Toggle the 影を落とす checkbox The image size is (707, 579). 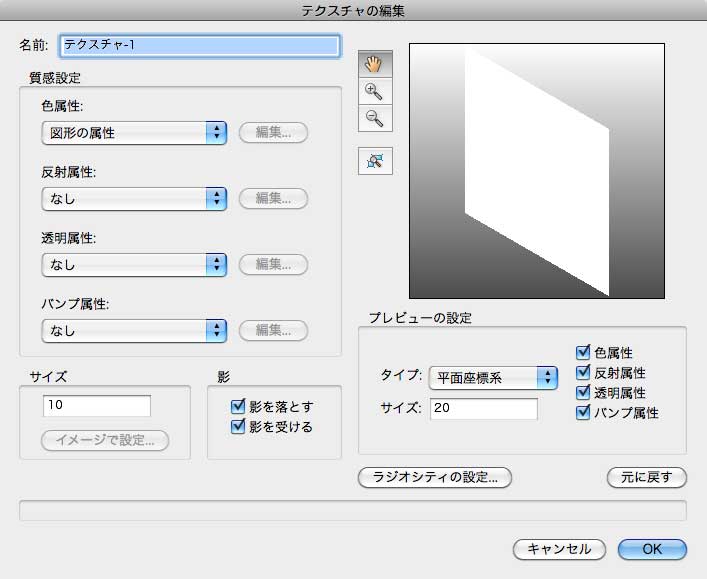pos(238,407)
